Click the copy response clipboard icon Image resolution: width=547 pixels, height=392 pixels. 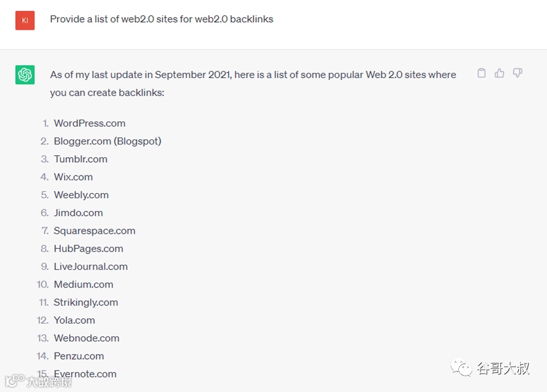[x=482, y=73]
